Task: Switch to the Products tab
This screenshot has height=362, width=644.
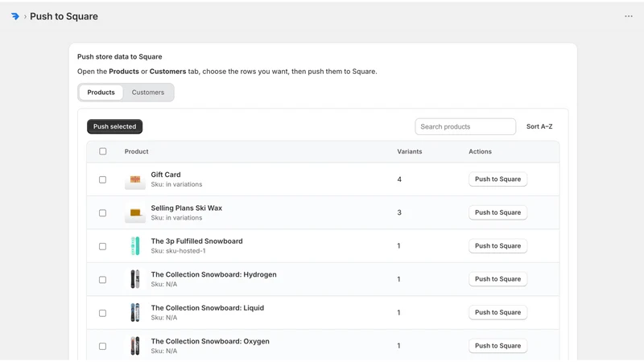Action: coord(101,93)
